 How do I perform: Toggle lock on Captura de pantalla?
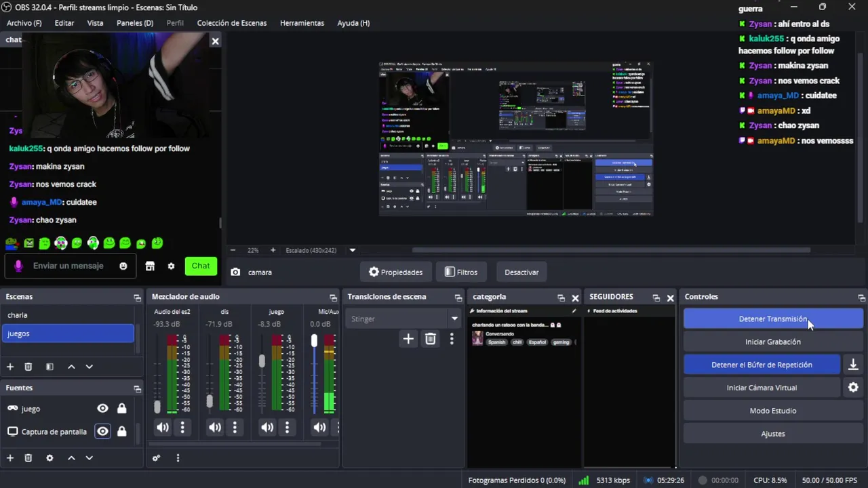click(x=122, y=432)
